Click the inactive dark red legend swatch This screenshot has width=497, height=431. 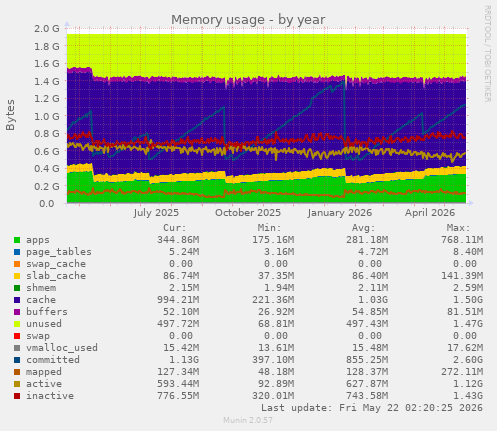point(17,396)
